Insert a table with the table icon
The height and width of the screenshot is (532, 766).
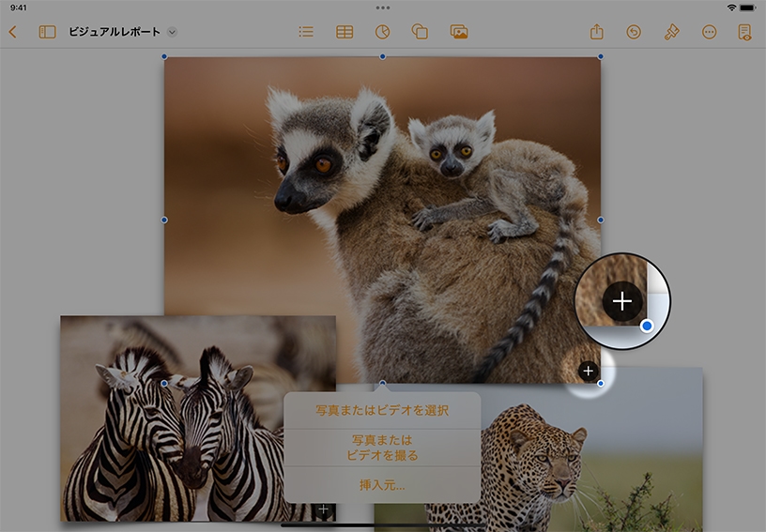(345, 32)
